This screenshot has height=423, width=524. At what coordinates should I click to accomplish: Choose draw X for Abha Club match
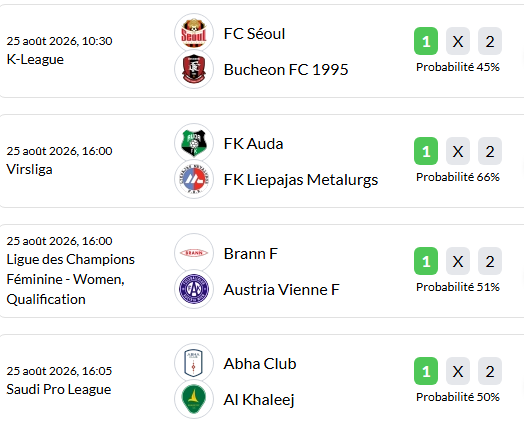click(458, 371)
